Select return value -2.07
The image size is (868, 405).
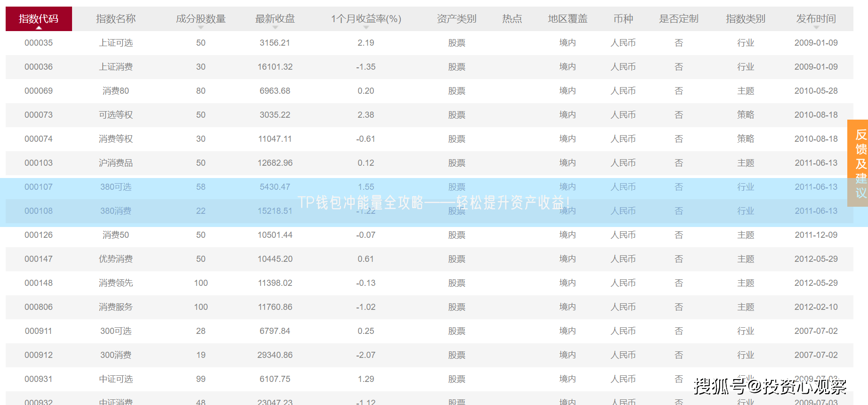pos(366,355)
